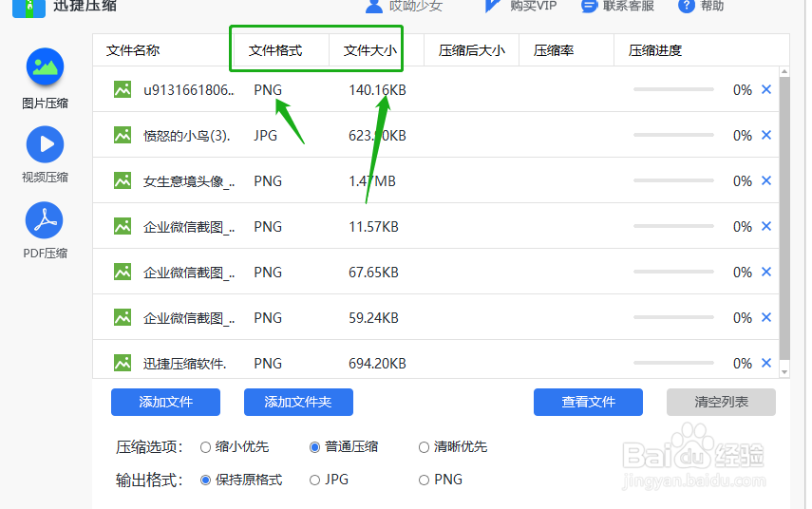Click the 67.65KB size cell
Image resolution: width=812 pixels, height=509 pixels.
point(373,273)
